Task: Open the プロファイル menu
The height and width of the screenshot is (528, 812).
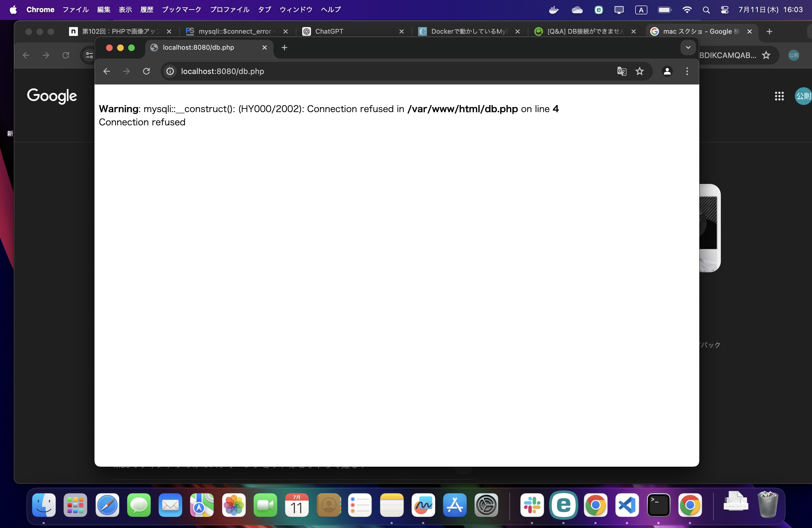Action: 230,10
